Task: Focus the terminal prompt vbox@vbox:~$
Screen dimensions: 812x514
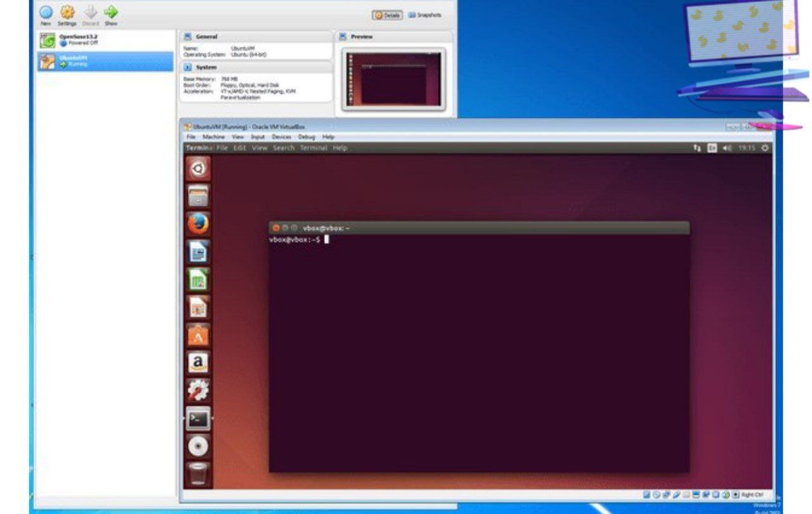Action: point(294,240)
